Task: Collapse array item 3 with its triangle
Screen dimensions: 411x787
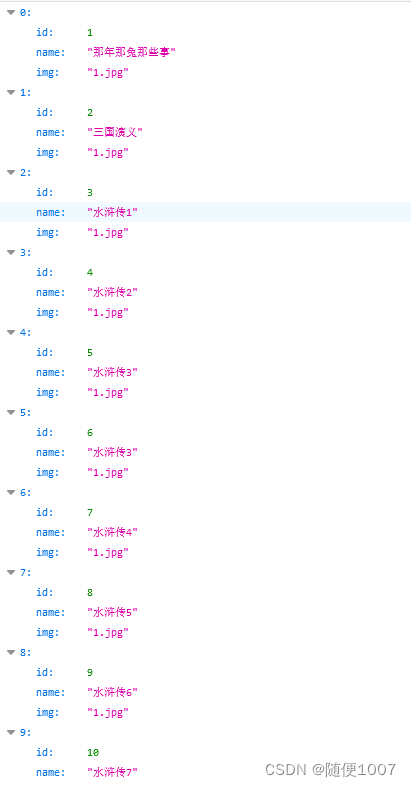Action: [x=11, y=252]
